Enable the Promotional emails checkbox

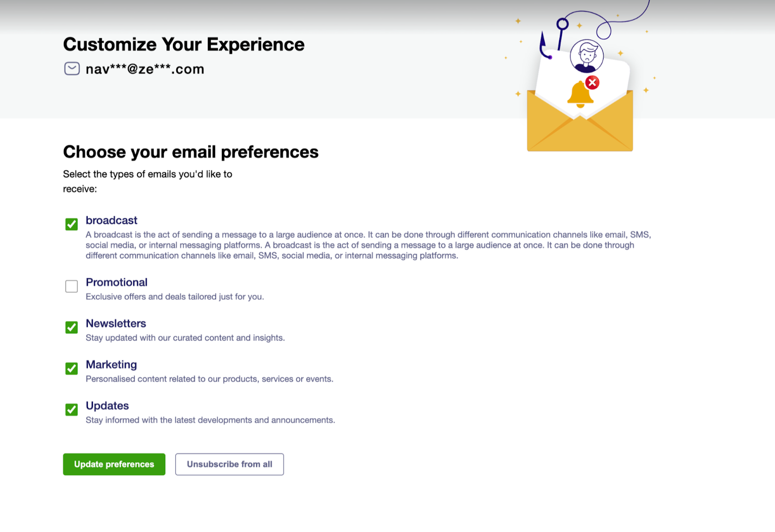(72, 286)
